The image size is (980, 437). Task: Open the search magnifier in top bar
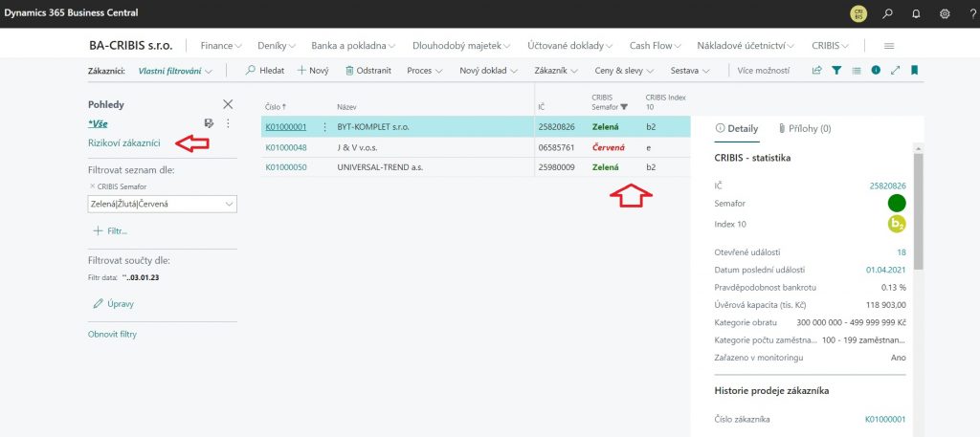tap(887, 13)
